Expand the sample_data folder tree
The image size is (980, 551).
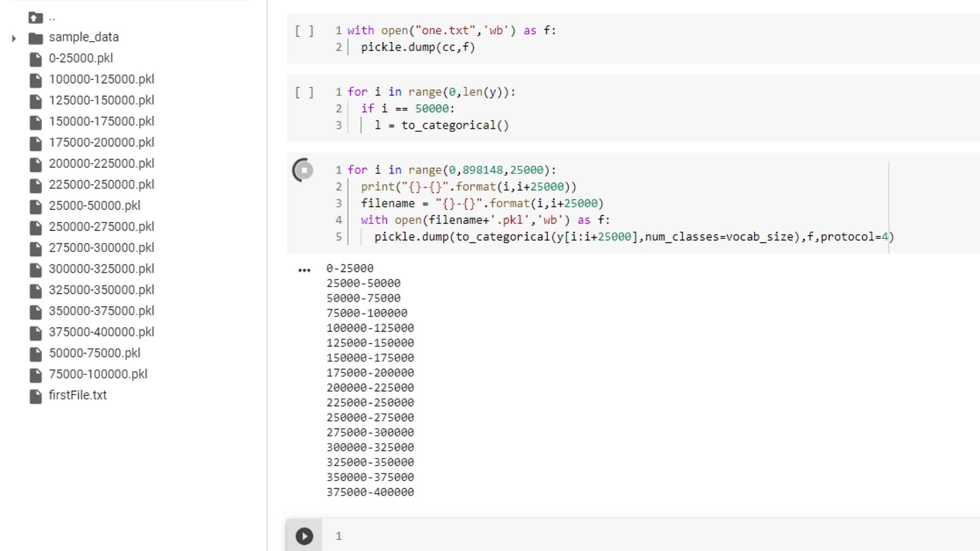12,38
